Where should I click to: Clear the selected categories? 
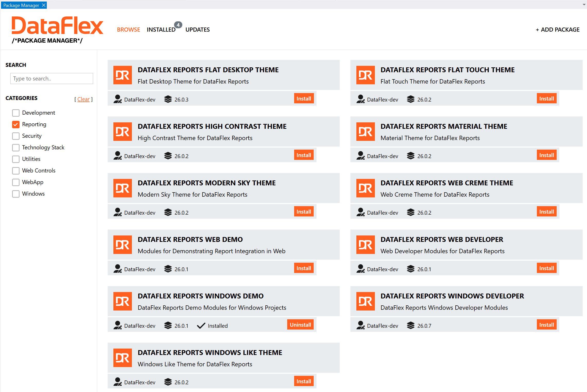pyautogui.click(x=83, y=99)
